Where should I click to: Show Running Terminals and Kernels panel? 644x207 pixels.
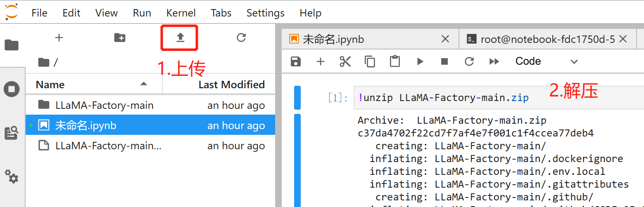[x=12, y=89]
